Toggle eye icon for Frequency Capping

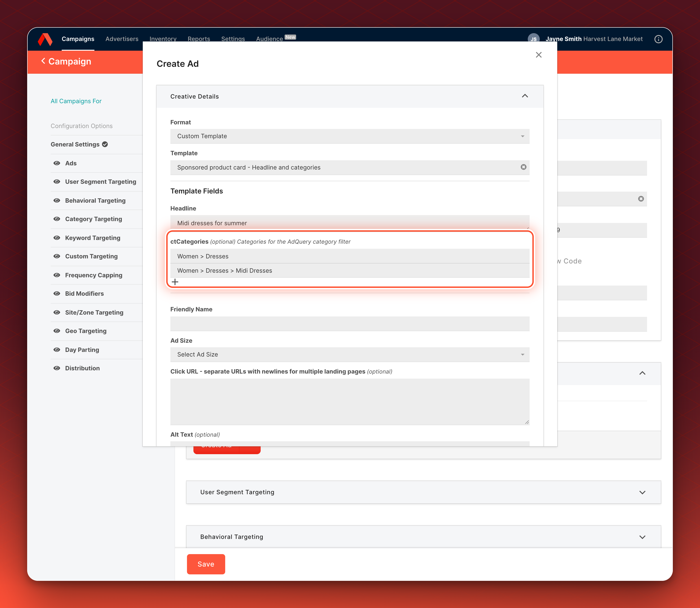(x=57, y=275)
